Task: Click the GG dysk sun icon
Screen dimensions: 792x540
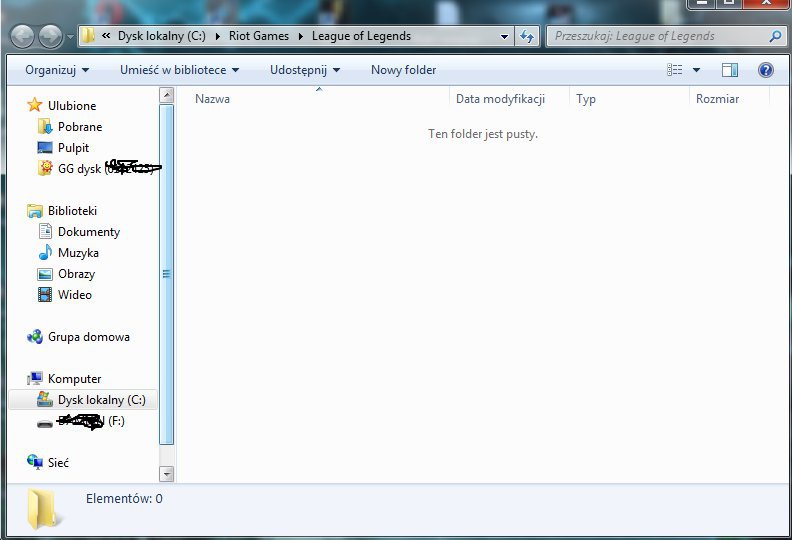Action: 45,168
